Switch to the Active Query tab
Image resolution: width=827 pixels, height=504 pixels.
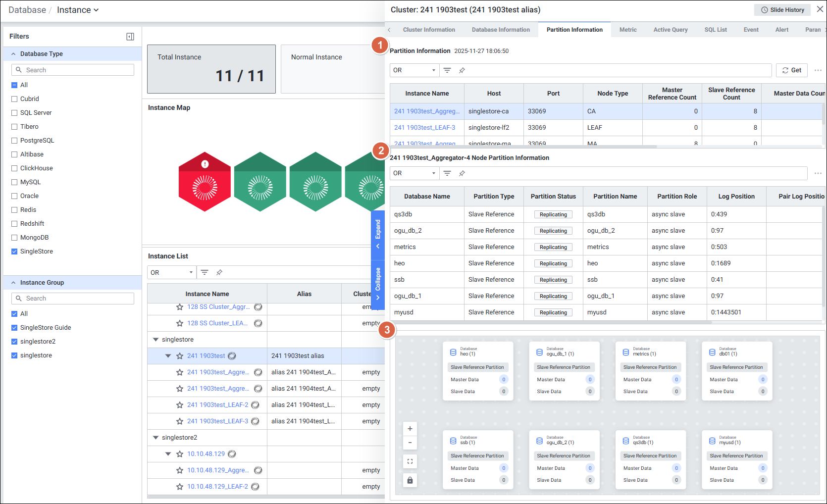coord(670,30)
